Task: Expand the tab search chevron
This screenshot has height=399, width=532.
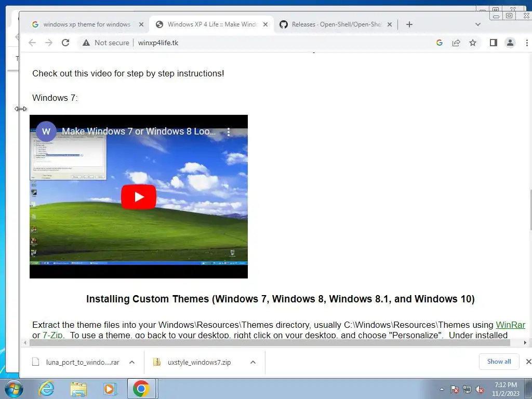Action: click(478, 24)
